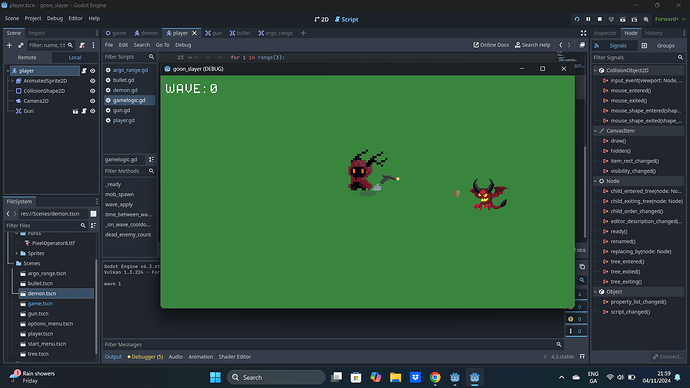
Task: Switch to the Import tab
Action: [x=37, y=33]
